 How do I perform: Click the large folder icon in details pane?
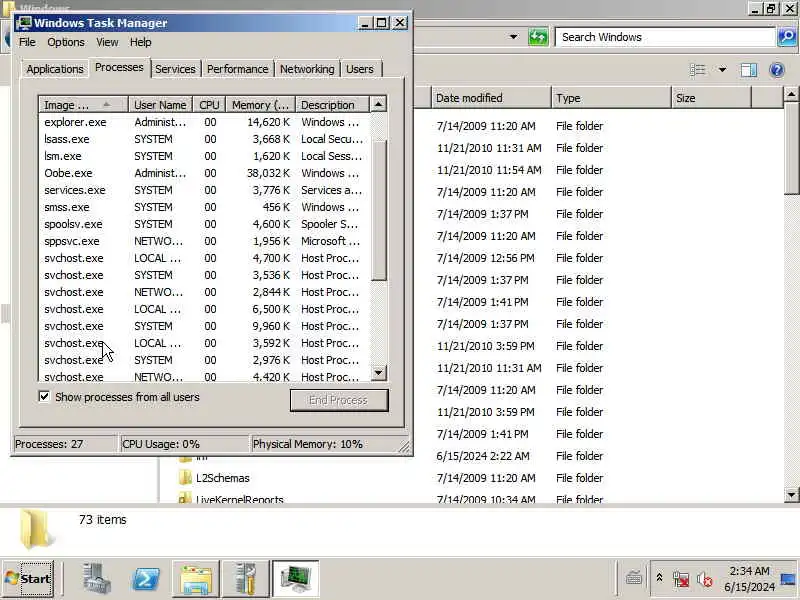[36, 529]
